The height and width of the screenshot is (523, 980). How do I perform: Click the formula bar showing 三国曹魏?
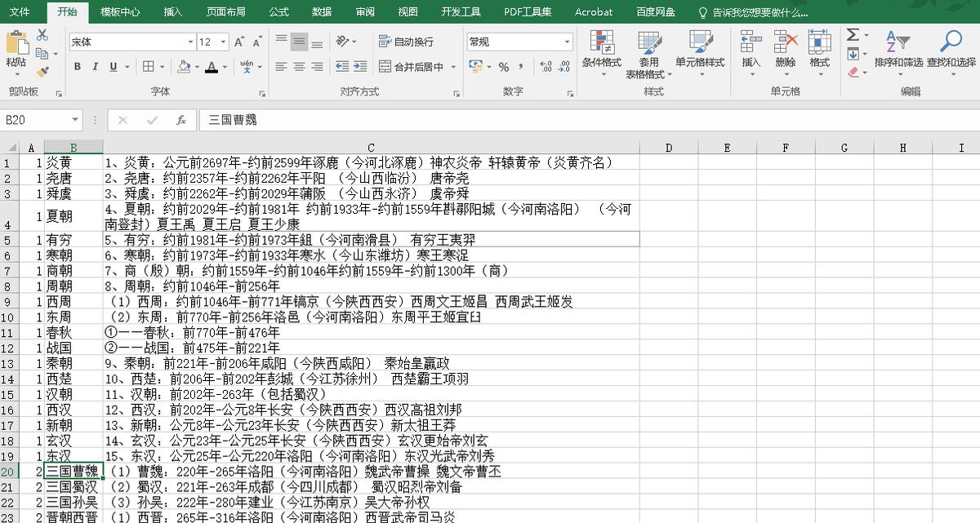pyautogui.click(x=588, y=120)
